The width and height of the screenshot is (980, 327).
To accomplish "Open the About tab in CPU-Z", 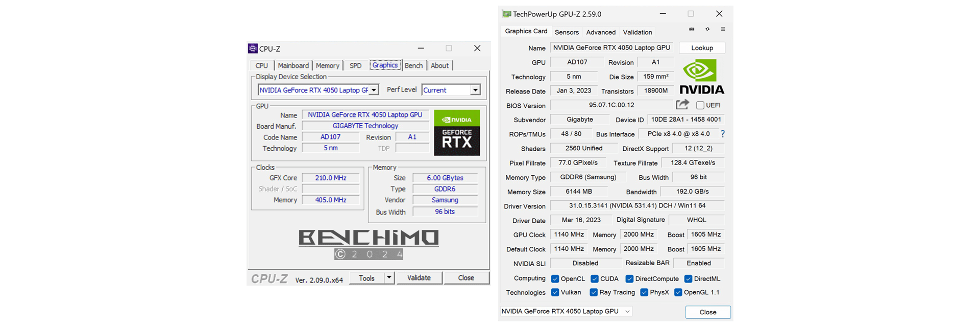I will 439,65.
